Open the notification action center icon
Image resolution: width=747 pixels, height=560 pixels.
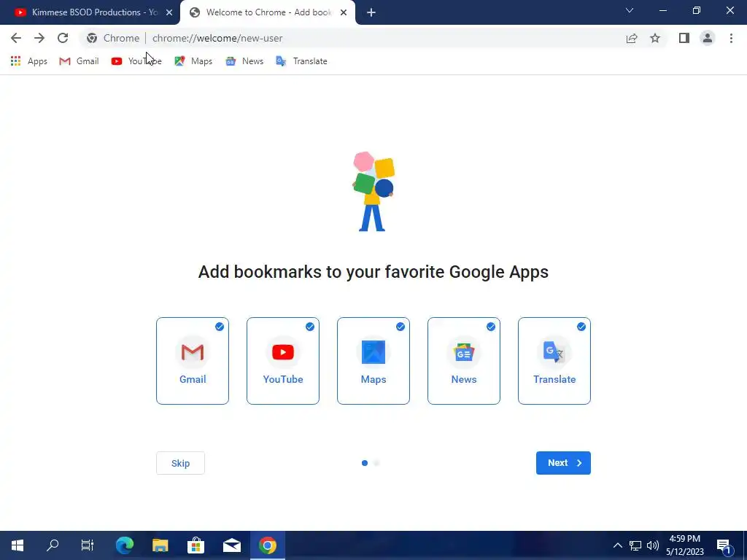click(x=724, y=545)
